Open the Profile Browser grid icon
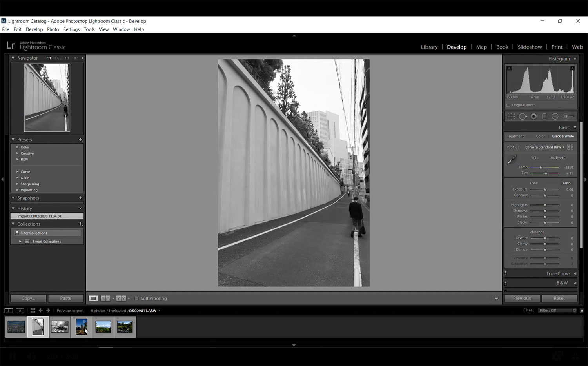 (x=570, y=147)
